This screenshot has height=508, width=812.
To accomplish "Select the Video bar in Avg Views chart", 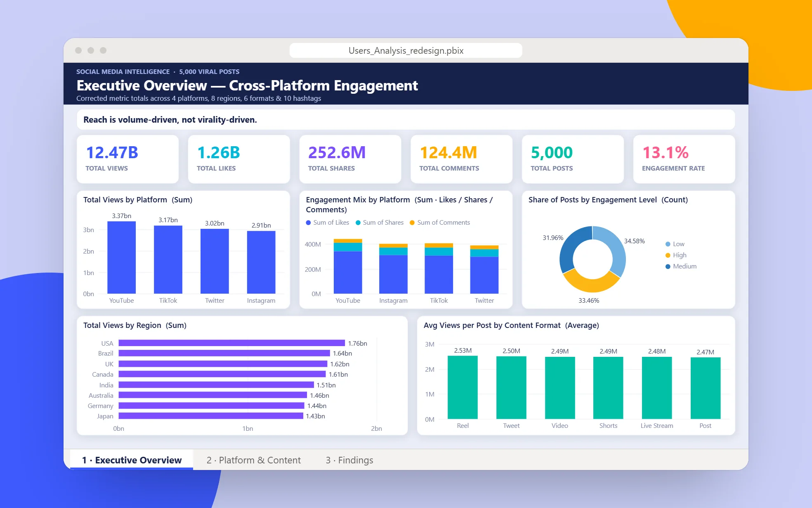I will coord(560,388).
